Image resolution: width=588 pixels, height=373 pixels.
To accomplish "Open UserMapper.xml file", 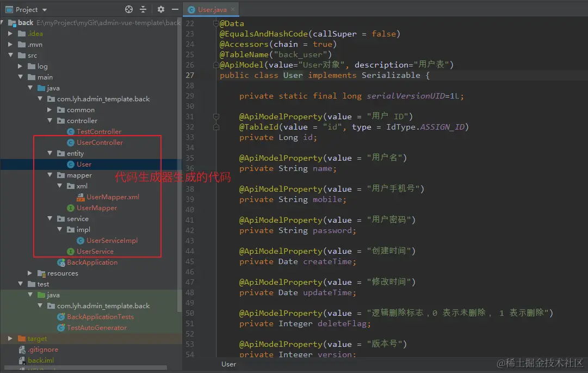I will tap(113, 197).
